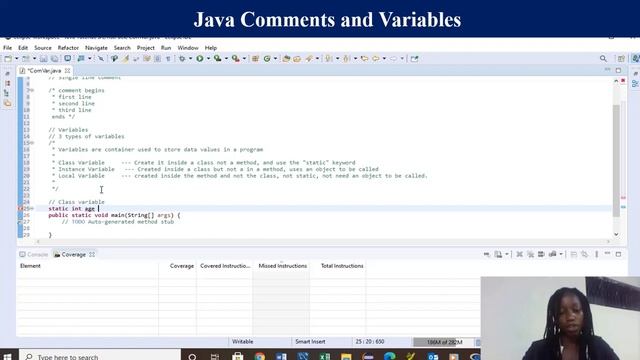The height and width of the screenshot is (360, 640).
Task: Click the toolbar Search magnifier icon
Action: pos(603,59)
